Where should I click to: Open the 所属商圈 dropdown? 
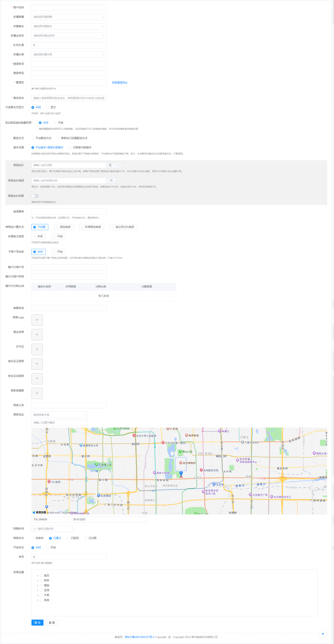click(69, 17)
